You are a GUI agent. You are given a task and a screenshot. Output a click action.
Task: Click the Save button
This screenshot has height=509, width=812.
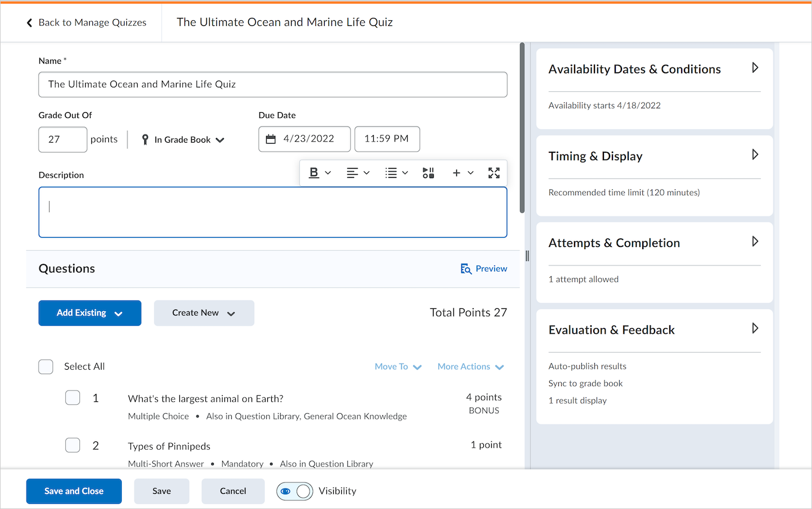162,492
